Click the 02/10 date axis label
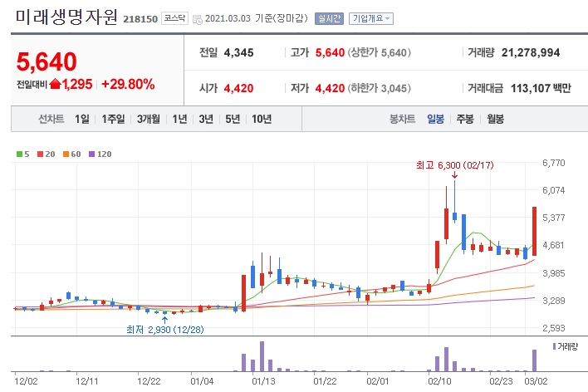This screenshot has height=392, width=588. [439, 381]
